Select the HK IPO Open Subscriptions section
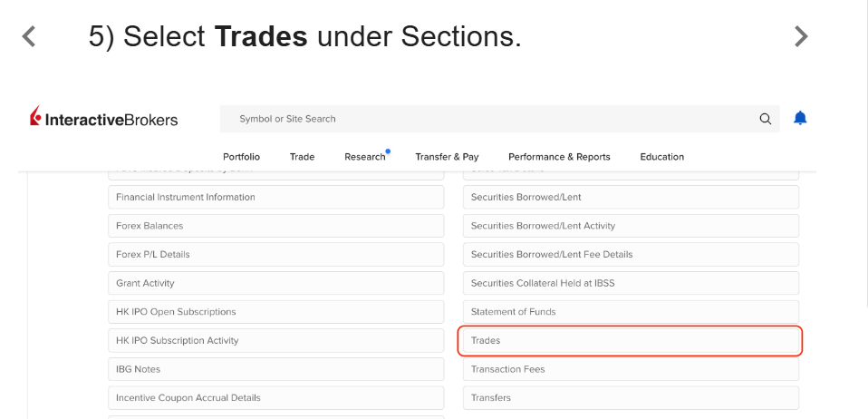The width and height of the screenshot is (868, 419). click(x=276, y=312)
